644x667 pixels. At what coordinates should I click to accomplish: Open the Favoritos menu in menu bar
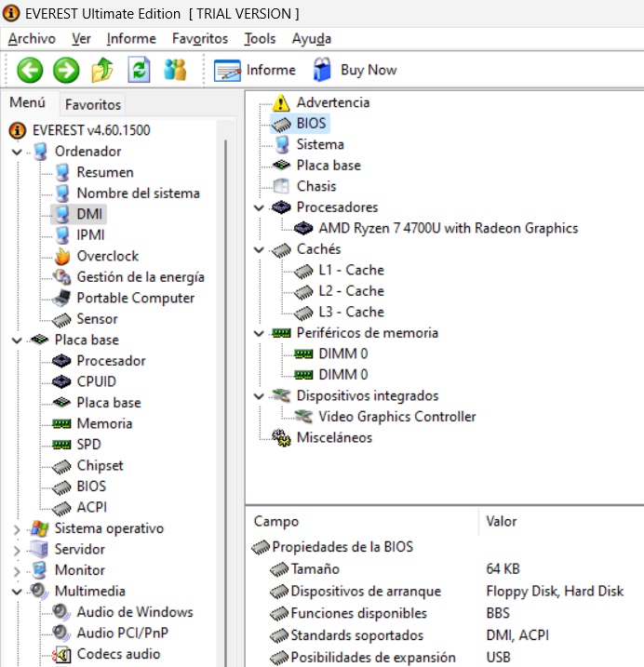(200, 39)
